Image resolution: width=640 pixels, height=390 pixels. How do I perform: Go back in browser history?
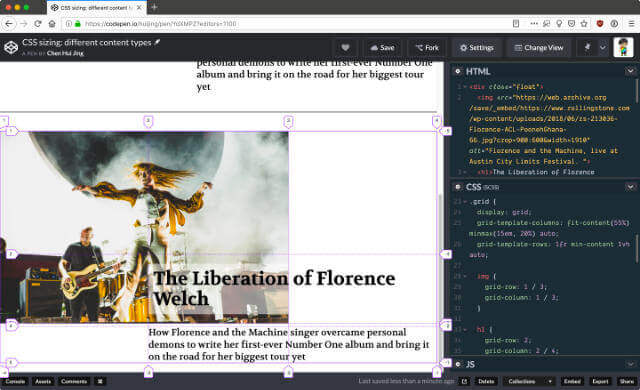click(x=9, y=24)
